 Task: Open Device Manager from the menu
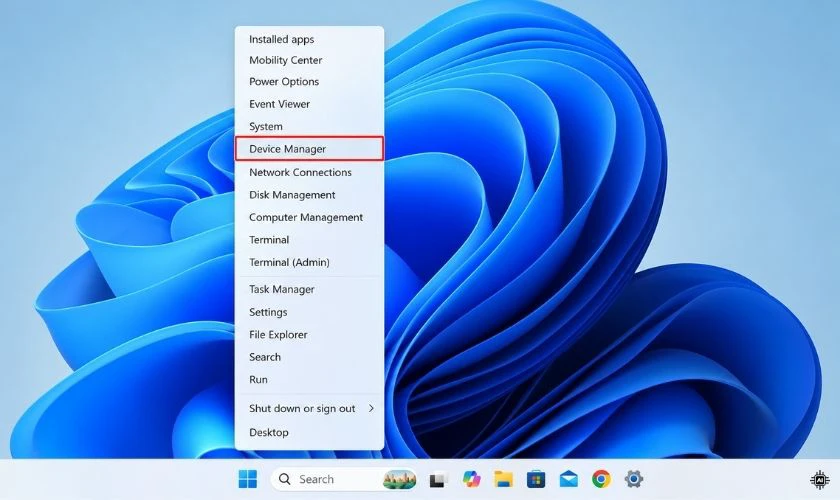tap(309, 148)
